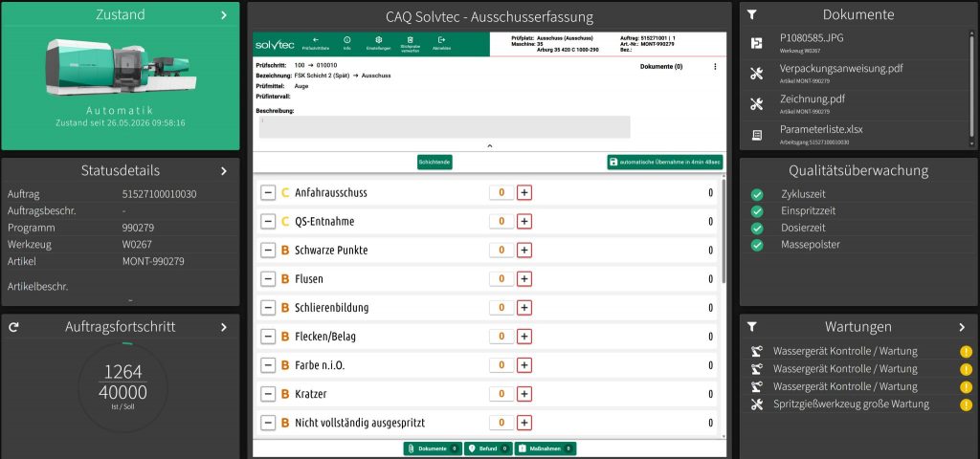This screenshot has height=459, width=980.
Task: Select Auftrag value 51527100010030
Action: pos(160,194)
